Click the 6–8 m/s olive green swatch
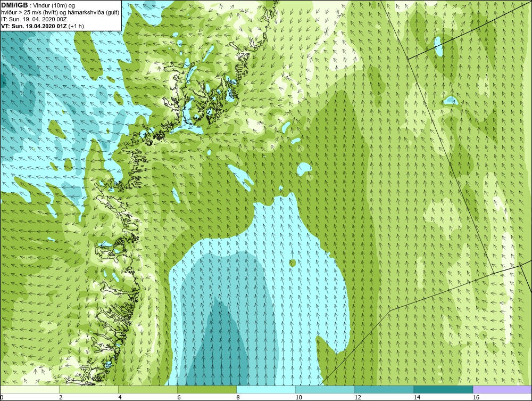Image resolution: width=532 pixels, height=401 pixels. click(x=207, y=389)
